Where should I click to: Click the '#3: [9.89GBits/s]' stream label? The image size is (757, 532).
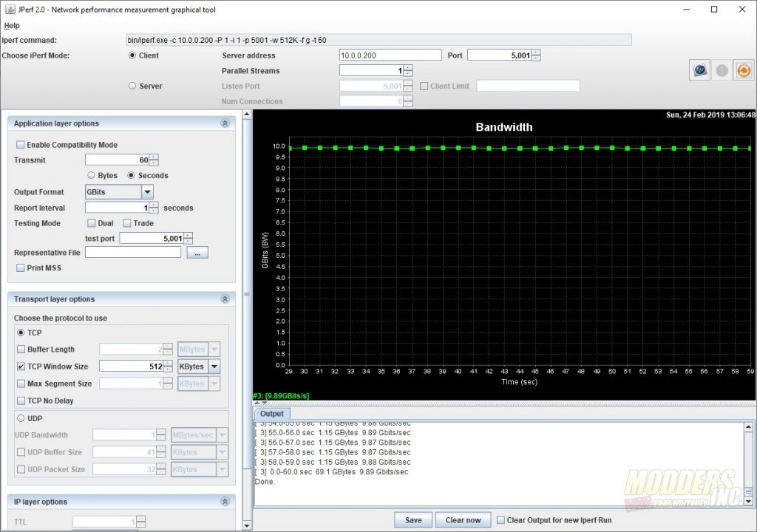(x=281, y=396)
